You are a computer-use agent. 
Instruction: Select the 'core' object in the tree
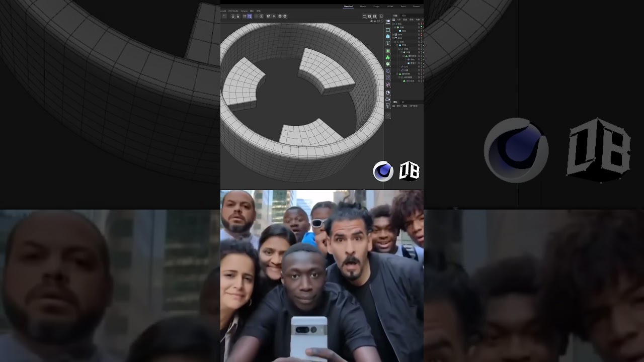400,35
